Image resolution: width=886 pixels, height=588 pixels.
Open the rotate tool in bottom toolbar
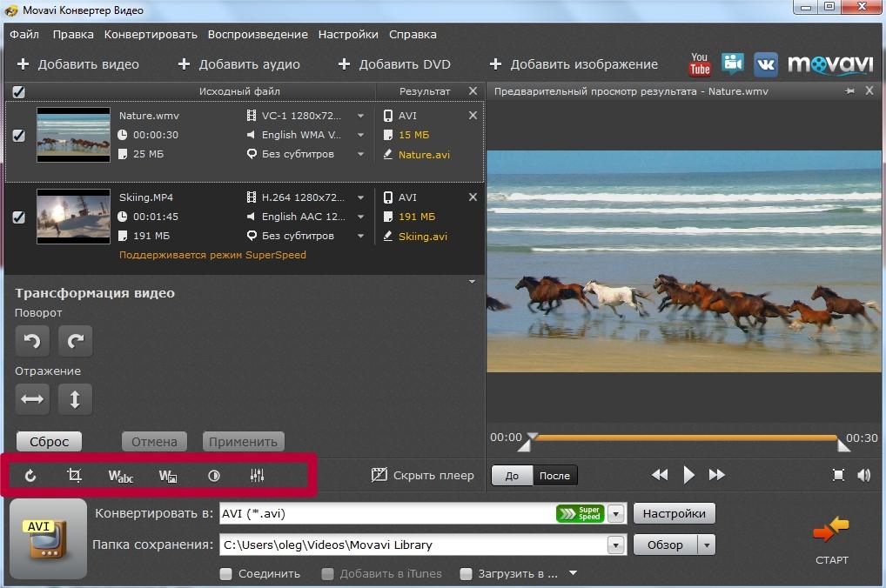pos(30,476)
